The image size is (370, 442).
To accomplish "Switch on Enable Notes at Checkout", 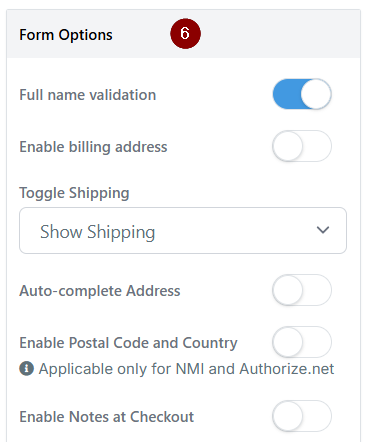I will 302,416.
